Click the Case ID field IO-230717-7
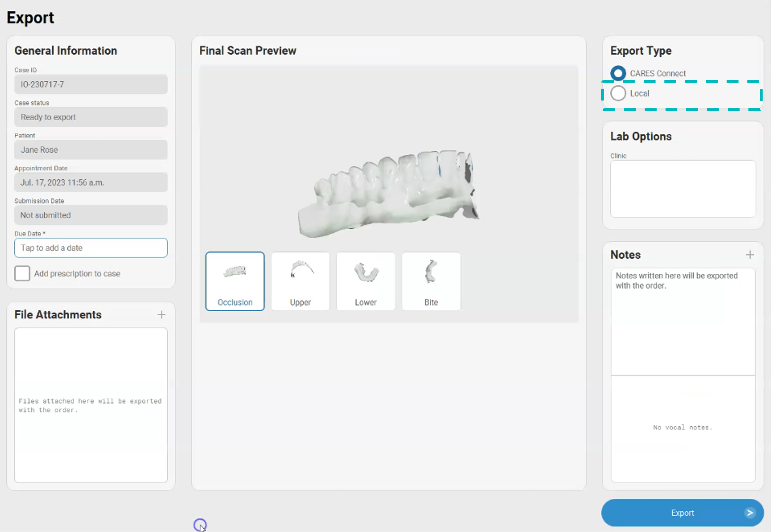771x532 pixels. [91, 84]
